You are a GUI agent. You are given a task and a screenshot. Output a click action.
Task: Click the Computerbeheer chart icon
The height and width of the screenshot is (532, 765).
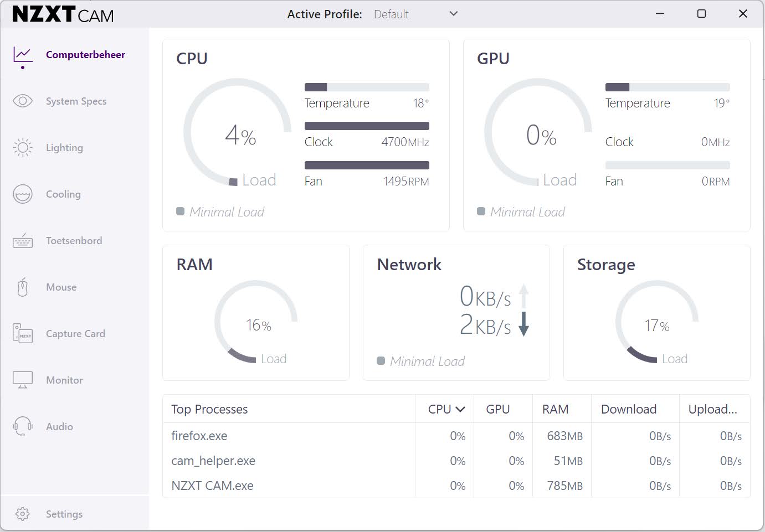[23, 55]
